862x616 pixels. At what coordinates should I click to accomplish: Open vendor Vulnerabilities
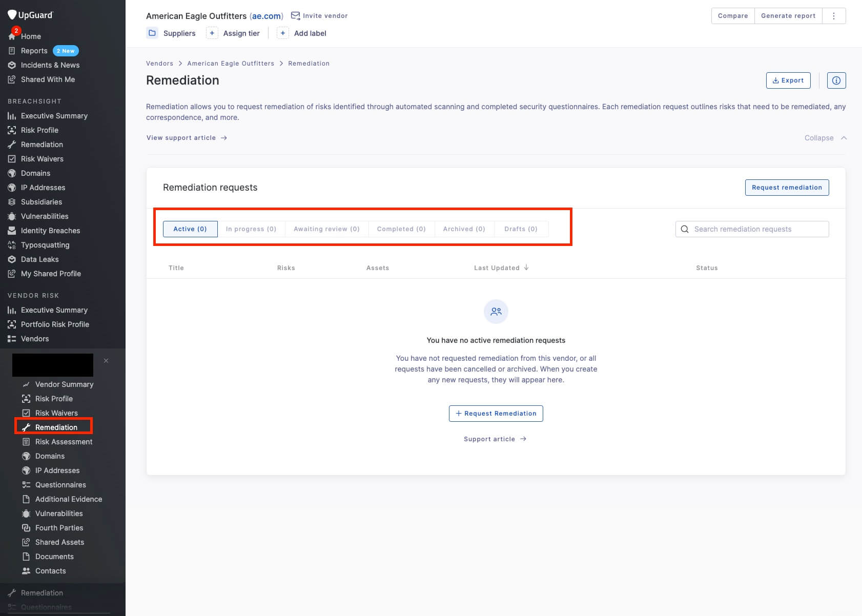pos(59,514)
